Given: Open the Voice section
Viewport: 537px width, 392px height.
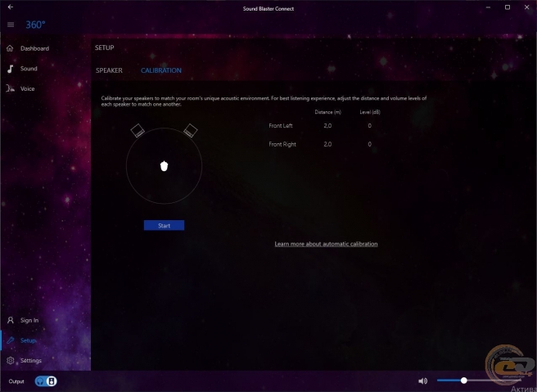Looking at the screenshot, I should [x=27, y=88].
